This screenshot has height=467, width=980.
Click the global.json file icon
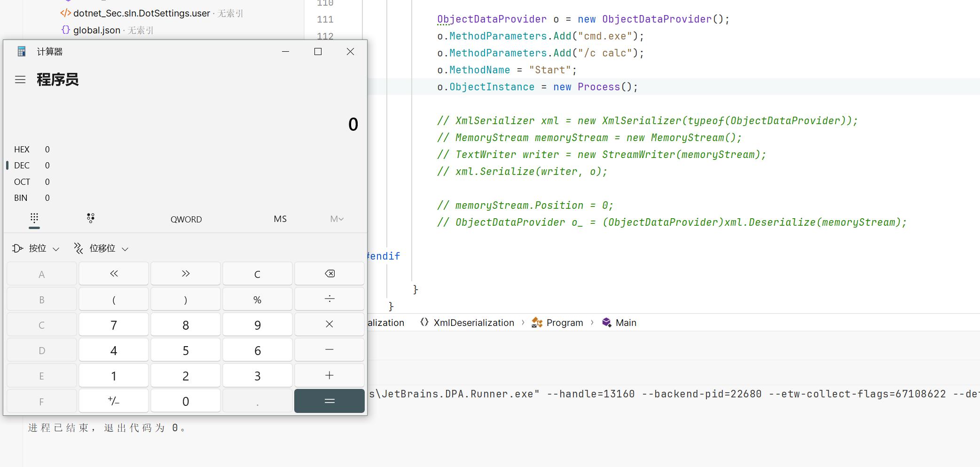pyautogui.click(x=66, y=30)
